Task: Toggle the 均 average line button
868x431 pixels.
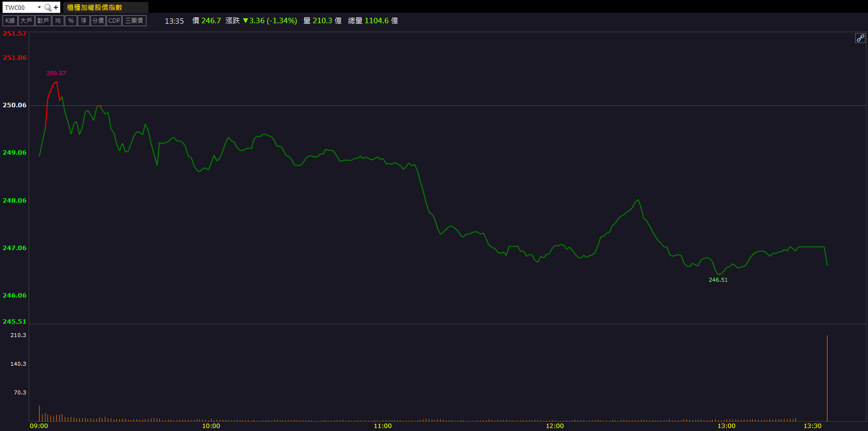Action: pos(58,21)
